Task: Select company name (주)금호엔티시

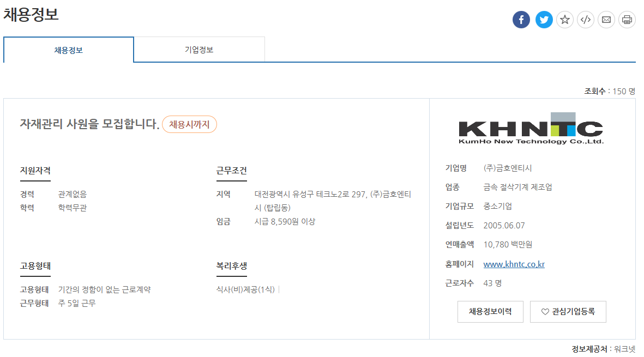Action: [508, 168]
